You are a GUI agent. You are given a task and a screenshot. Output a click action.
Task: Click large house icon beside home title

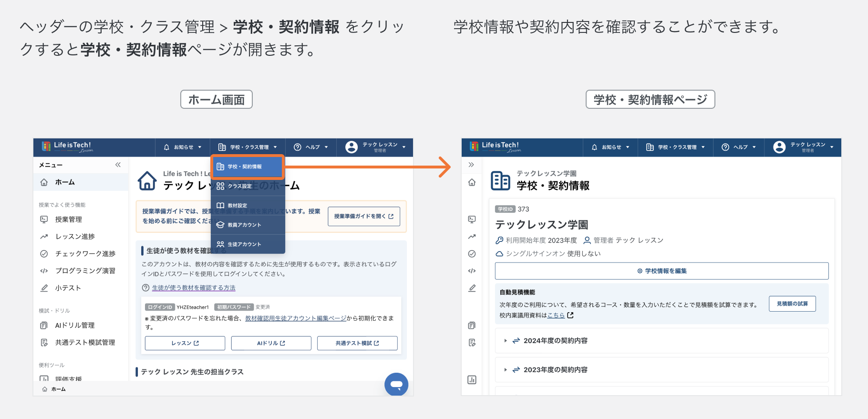147,181
